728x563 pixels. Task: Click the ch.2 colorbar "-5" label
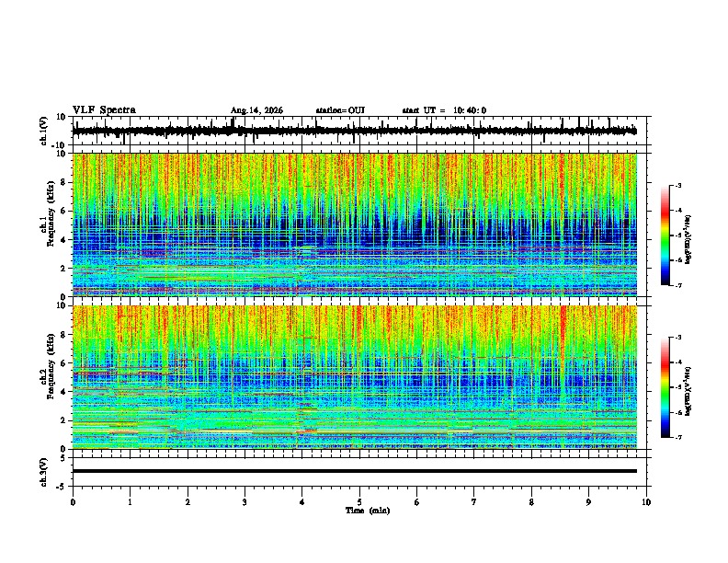point(678,387)
